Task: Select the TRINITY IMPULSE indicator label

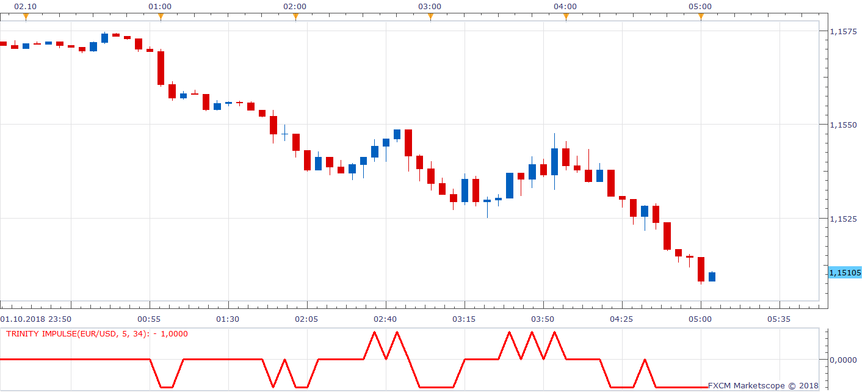Action: click(x=97, y=333)
